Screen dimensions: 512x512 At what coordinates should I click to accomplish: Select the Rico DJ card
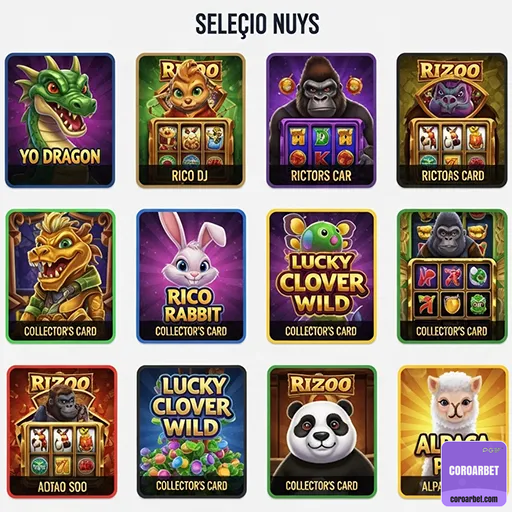[x=191, y=120]
